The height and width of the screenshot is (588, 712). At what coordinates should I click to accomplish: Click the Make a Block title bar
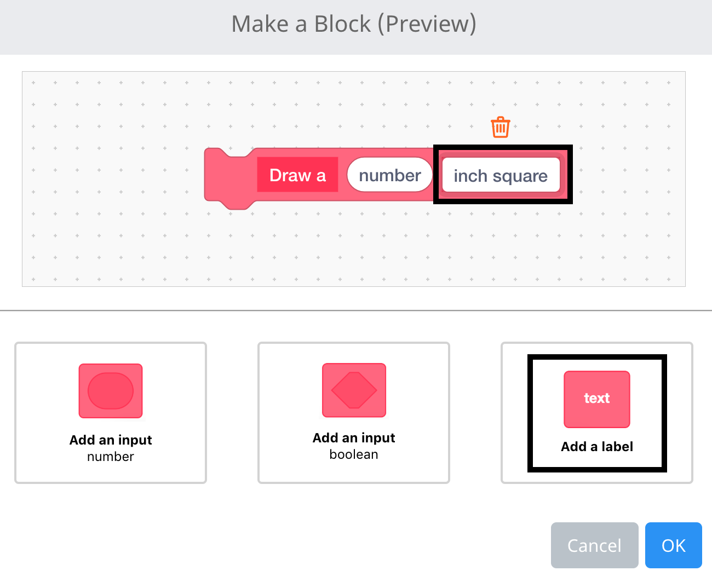click(x=355, y=24)
